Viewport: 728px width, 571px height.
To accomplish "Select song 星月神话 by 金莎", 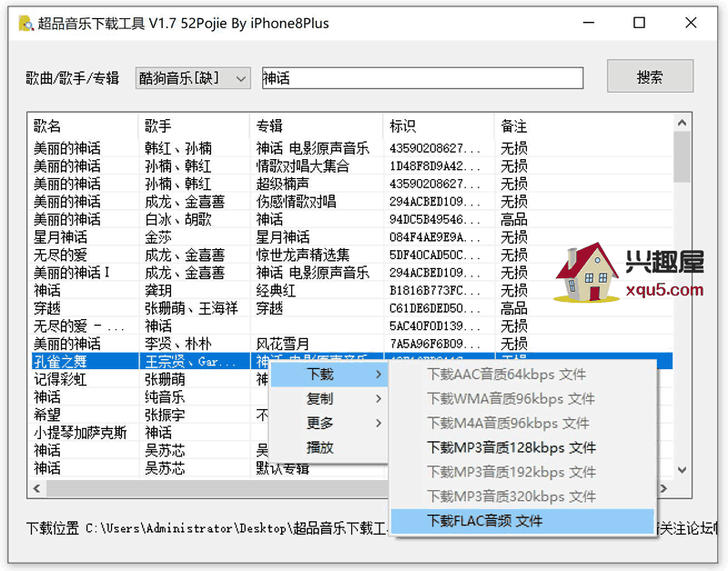I will pyautogui.click(x=350, y=237).
